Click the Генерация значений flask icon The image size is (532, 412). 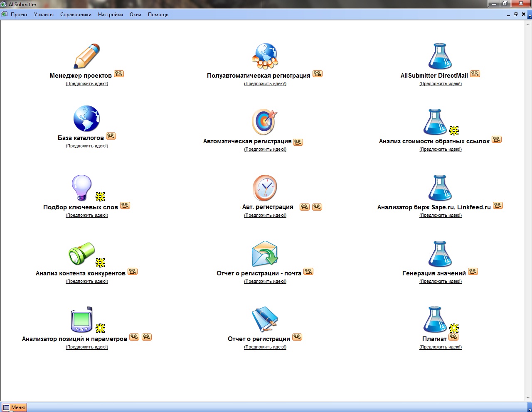(x=440, y=254)
